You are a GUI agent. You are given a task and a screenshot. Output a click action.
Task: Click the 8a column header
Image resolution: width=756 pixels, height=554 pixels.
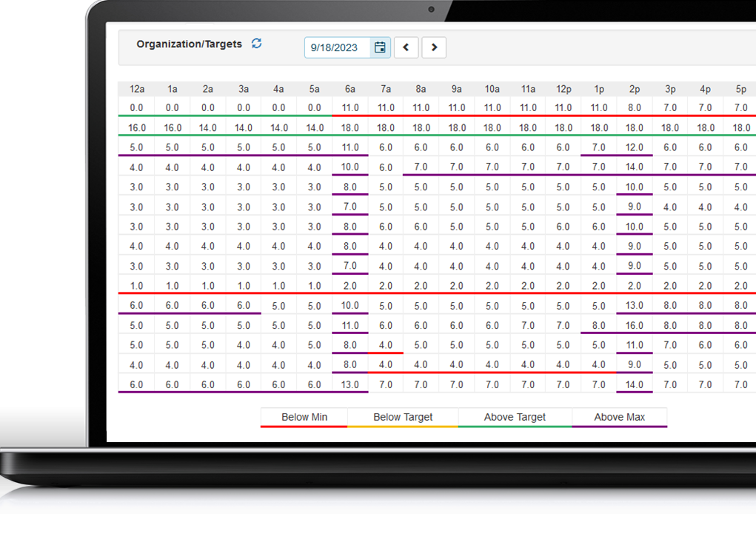tap(421, 89)
